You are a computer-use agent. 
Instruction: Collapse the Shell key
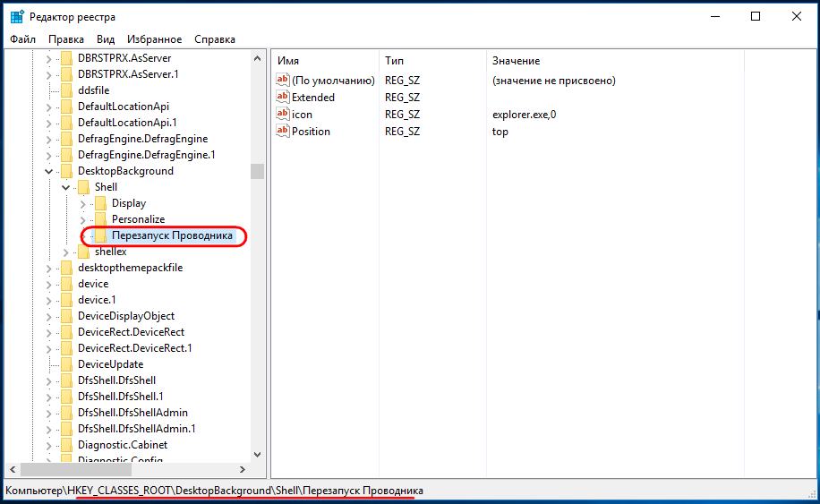point(66,187)
